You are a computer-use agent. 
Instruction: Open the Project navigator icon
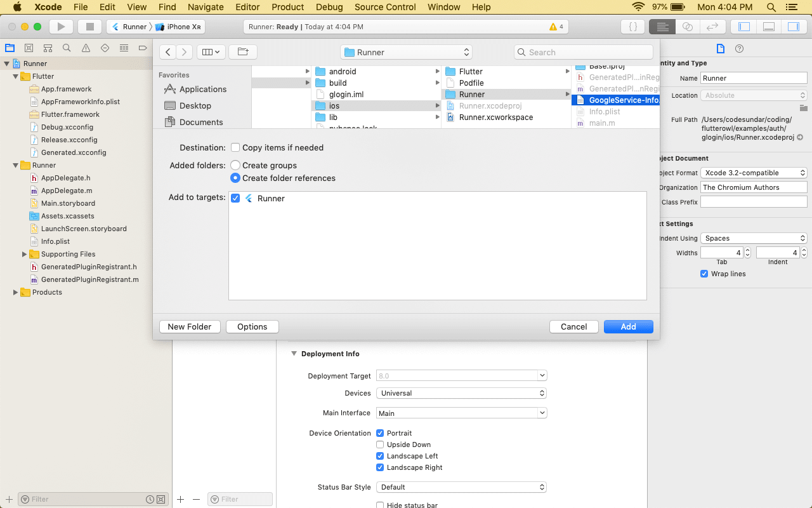coord(10,48)
